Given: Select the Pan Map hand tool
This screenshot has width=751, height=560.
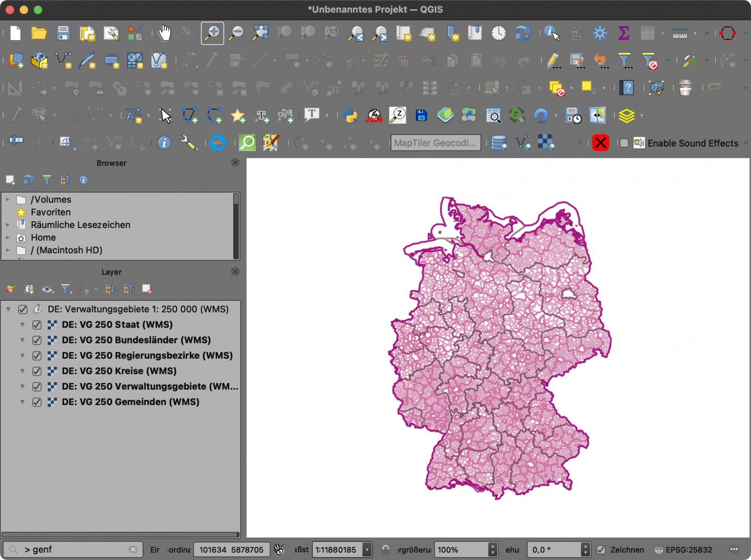Looking at the screenshot, I should point(165,33).
